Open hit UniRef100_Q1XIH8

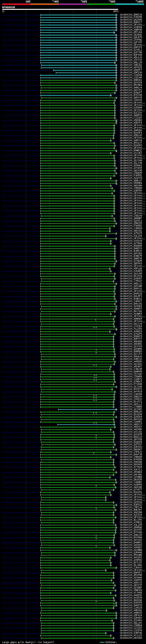[x=131, y=161]
